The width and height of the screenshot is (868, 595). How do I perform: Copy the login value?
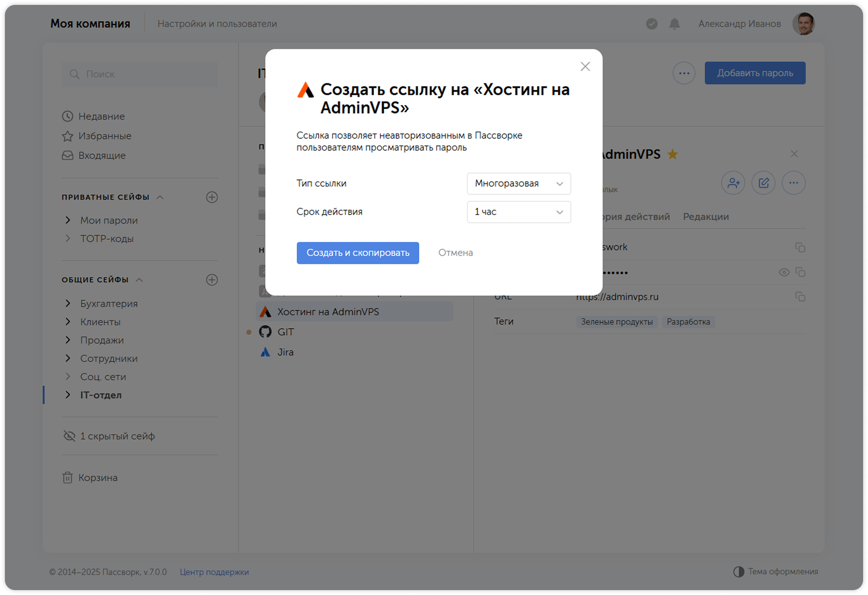(x=800, y=247)
